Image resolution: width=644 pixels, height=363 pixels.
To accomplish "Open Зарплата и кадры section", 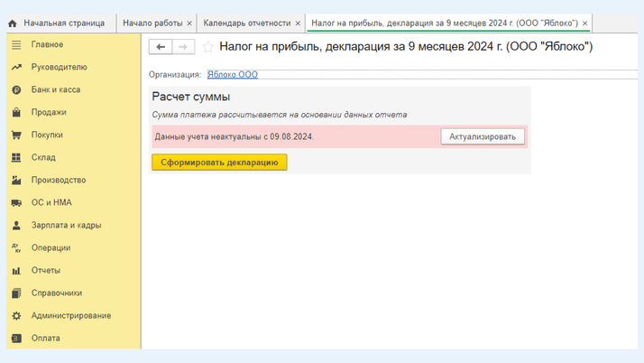I will [x=67, y=225].
